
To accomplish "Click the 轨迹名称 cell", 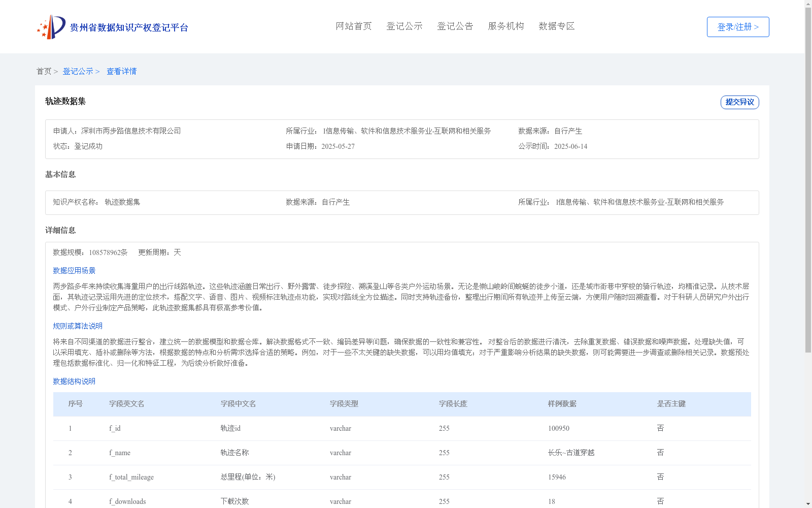I will pyautogui.click(x=235, y=453).
